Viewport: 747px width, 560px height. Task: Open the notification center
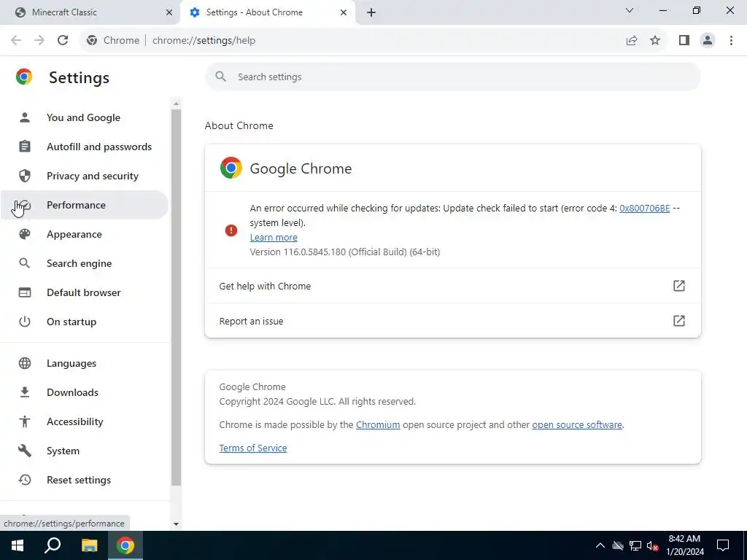pyautogui.click(x=723, y=545)
